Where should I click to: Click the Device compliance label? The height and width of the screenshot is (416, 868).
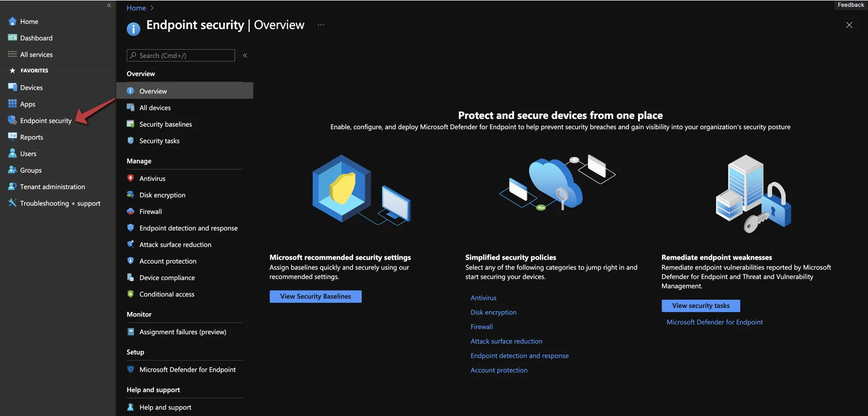click(x=167, y=278)
